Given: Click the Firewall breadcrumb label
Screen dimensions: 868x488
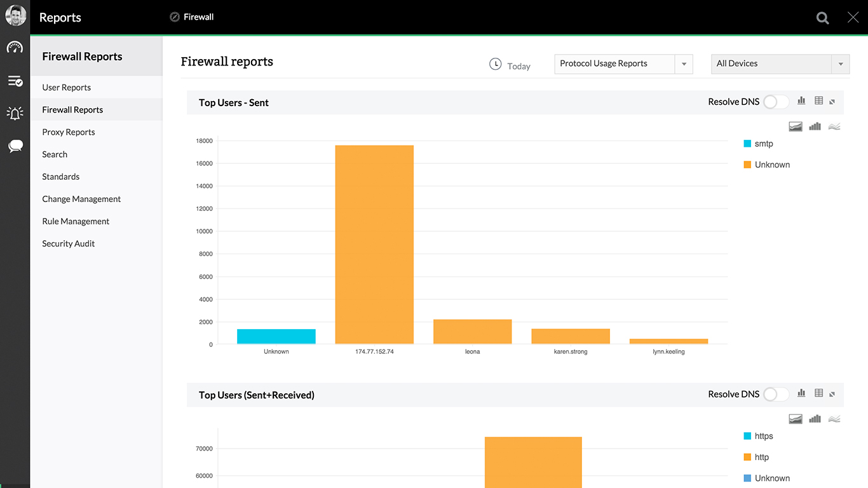Looking at the screenshot, I should pos(198,17).
